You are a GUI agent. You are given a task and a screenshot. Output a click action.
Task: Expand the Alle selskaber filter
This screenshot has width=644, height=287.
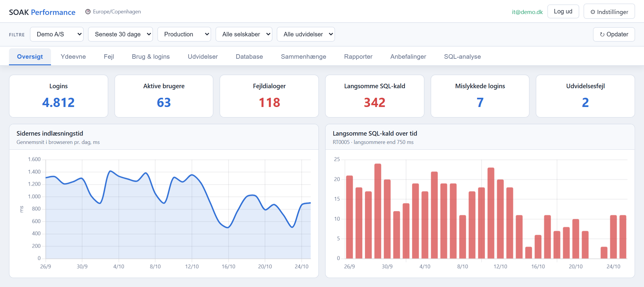(244, 34)
